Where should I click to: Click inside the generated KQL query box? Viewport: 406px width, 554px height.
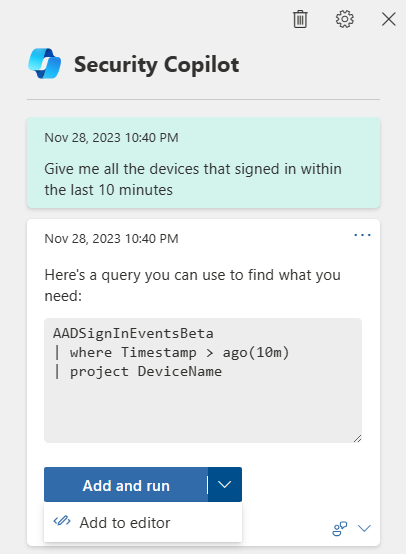[x=203, y=380]
